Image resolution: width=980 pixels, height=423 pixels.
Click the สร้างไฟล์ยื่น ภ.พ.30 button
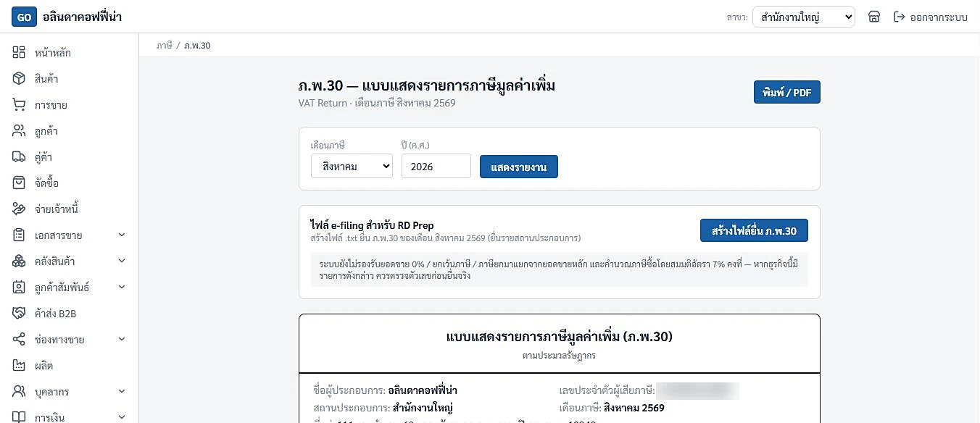(754, 230)
